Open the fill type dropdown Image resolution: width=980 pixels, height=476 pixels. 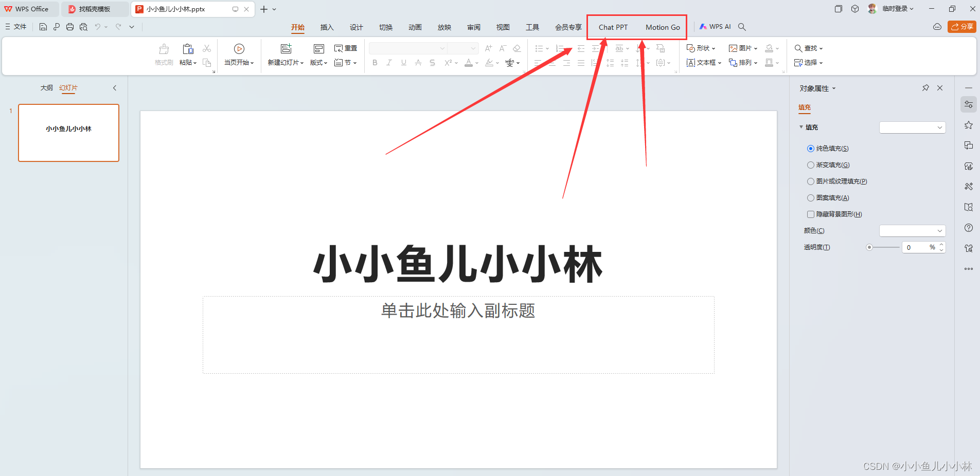(x=912, y=127)
